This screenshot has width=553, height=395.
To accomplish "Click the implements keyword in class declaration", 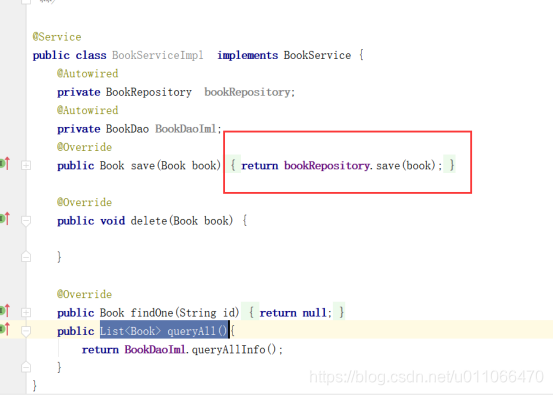I will pyautogui.click(x=248, y=55).
